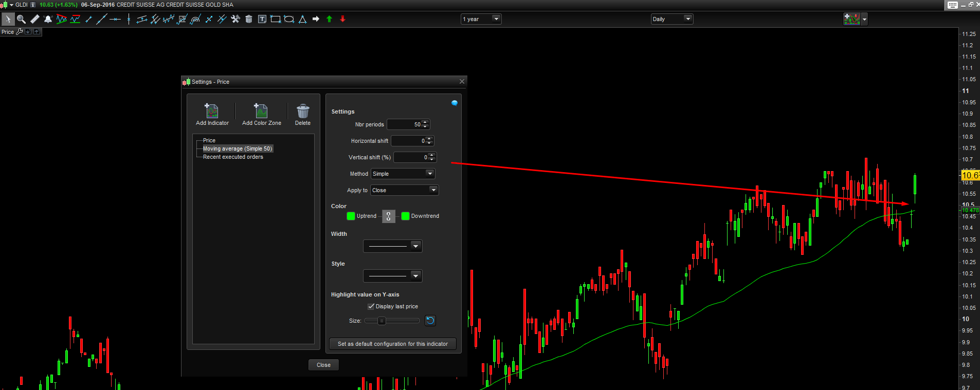Expand the arrow beside the add indicator icon
The height and width of the screenshot is (390, 980).
(x=865, y=19)
